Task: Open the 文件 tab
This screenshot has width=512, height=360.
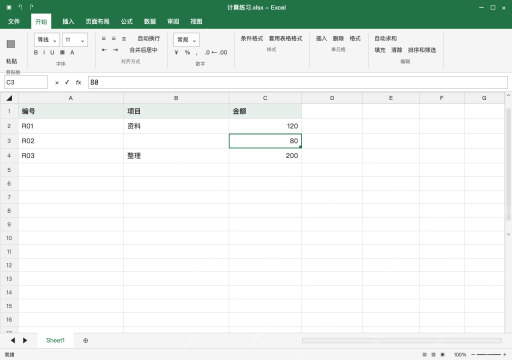Action: pyautogui.click(x=14, y=22)
